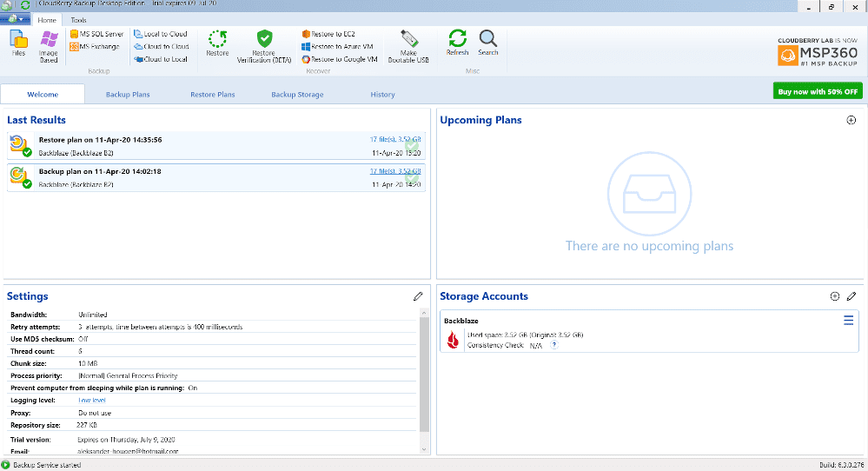Viewport: 868px width, 471px height.
Task: Select Cloud to Local backup
Action: (x=161, y=59)
